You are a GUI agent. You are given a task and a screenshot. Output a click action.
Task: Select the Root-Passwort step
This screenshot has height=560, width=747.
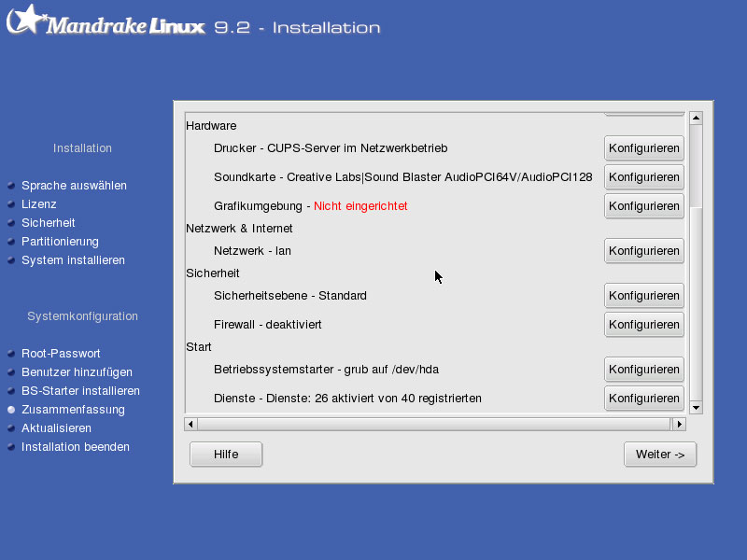tap(61, 354)
